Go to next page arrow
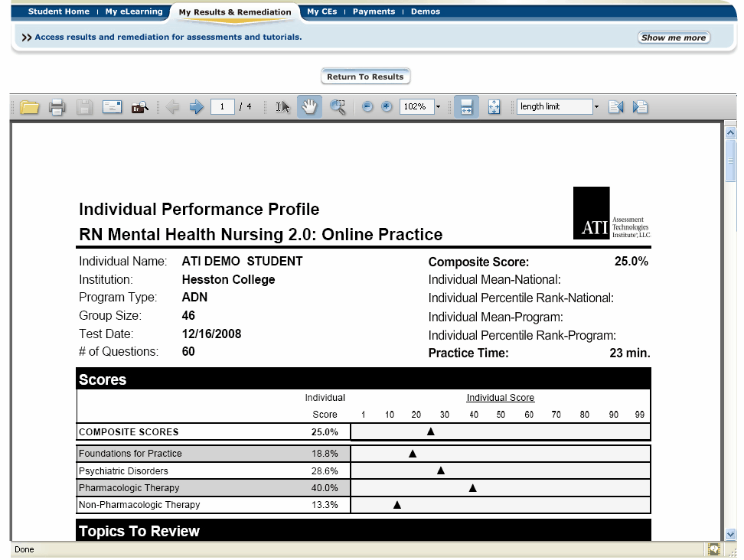The height and width of the screenshot is (560, 744). coord(196,107)
